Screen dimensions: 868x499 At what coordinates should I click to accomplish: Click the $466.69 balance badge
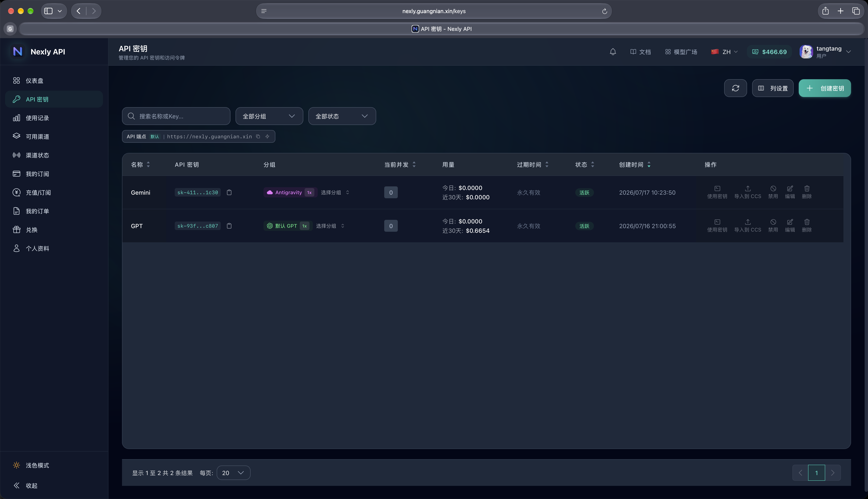click(x=769, y=52)
